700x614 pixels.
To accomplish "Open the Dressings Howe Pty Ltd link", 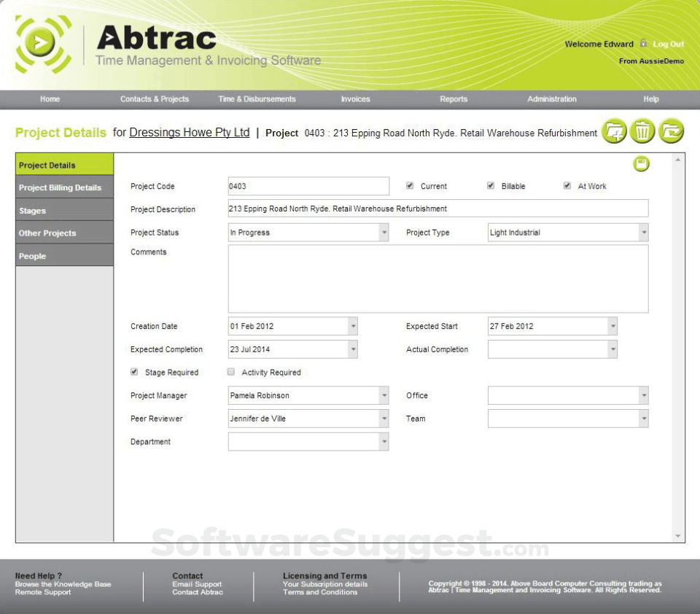I will (190, 132).
